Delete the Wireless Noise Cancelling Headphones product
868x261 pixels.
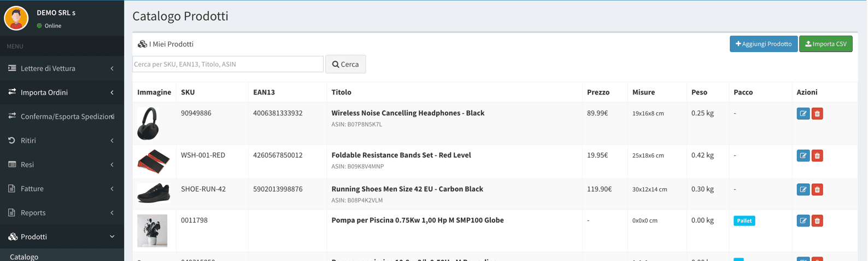point(817,114)
